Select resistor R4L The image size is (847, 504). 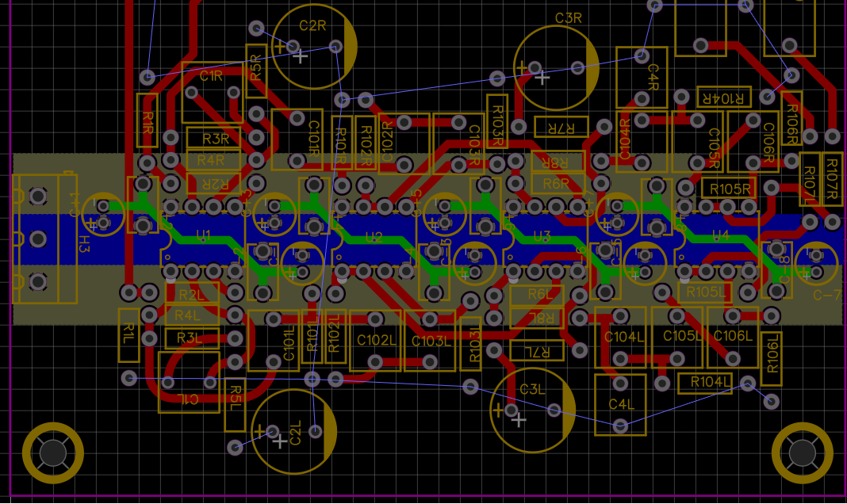(192, 315)
